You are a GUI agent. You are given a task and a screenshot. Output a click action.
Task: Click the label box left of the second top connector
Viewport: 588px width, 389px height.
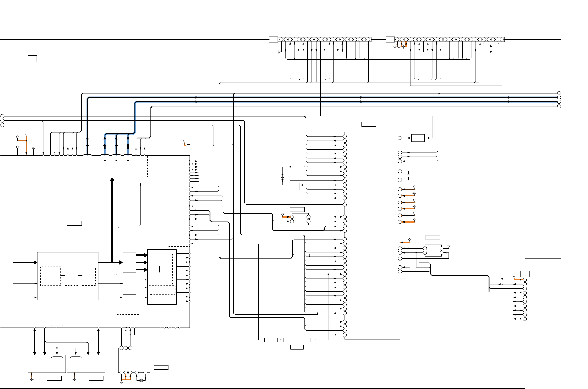[390, 40]
